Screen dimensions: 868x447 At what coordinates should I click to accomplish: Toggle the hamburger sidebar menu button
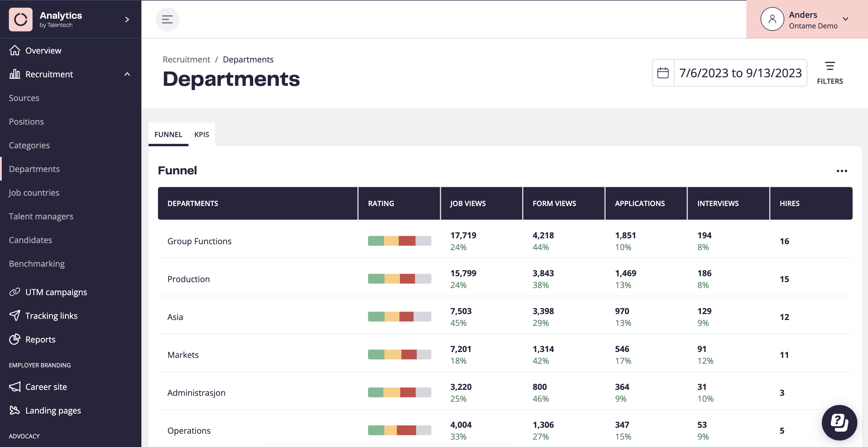[167, 20]
